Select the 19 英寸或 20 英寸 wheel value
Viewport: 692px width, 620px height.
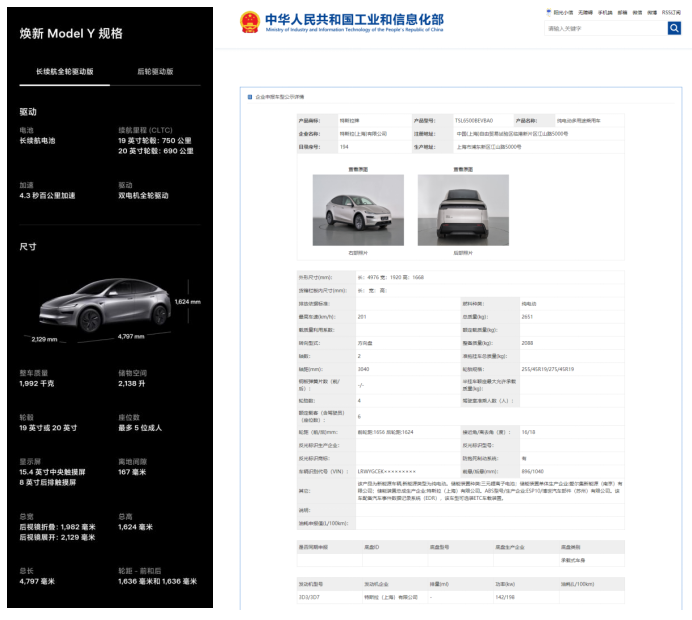48,428
